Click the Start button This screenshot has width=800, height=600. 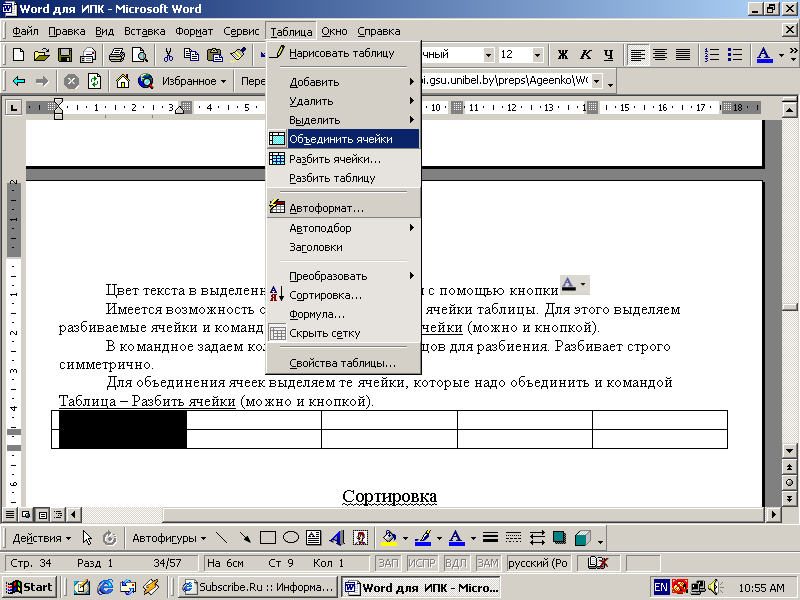click(29, 587)
